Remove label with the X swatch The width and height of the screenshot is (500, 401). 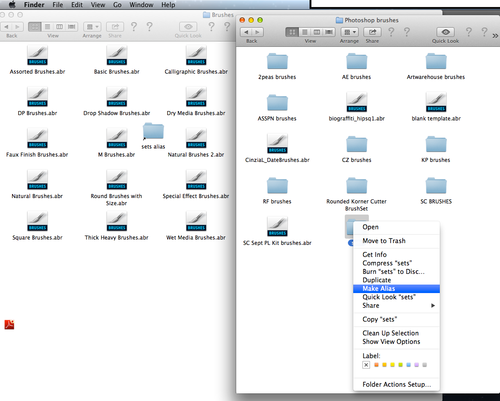point(366,365)
